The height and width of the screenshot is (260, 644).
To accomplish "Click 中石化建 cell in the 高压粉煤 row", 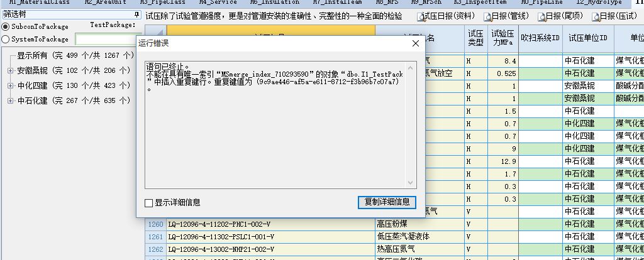I will (x=588, y=224).
